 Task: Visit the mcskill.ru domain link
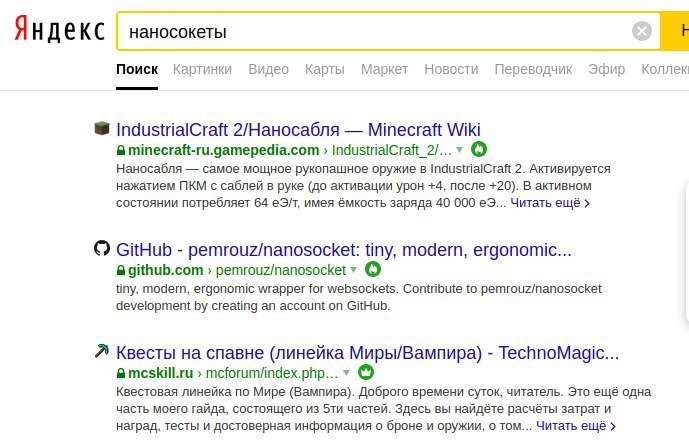pyautogui.click(x=160, y=373)
